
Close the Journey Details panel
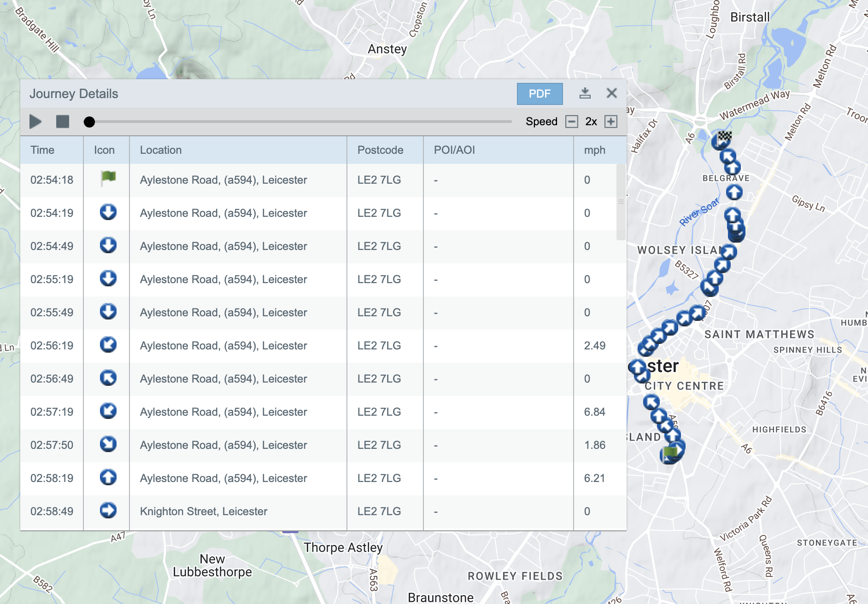[611, 93]
